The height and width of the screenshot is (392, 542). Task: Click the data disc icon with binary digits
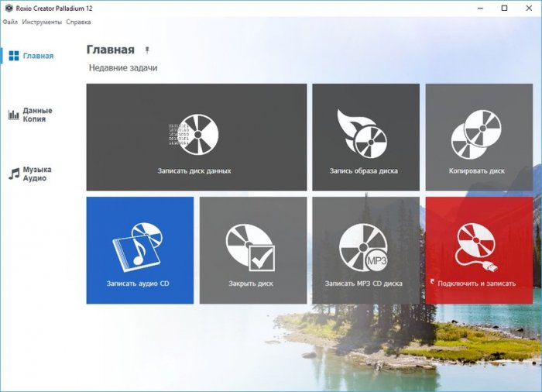click(194, 134)
